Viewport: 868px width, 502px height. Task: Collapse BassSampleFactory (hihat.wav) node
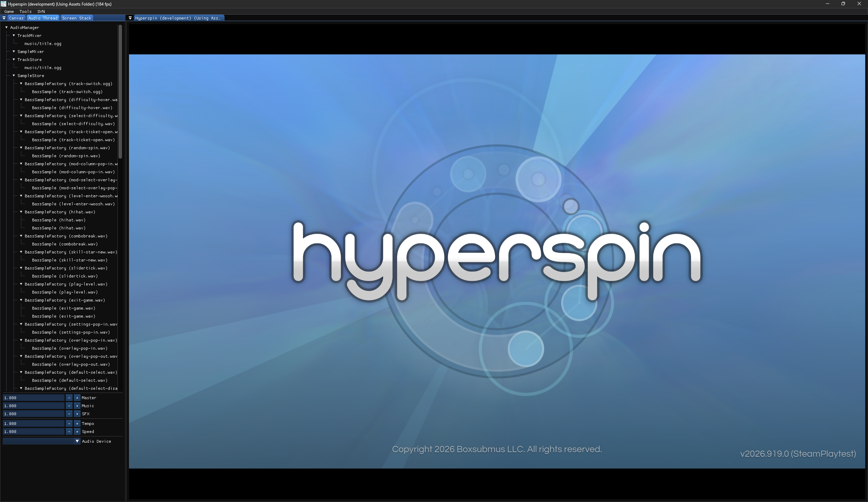21,212
